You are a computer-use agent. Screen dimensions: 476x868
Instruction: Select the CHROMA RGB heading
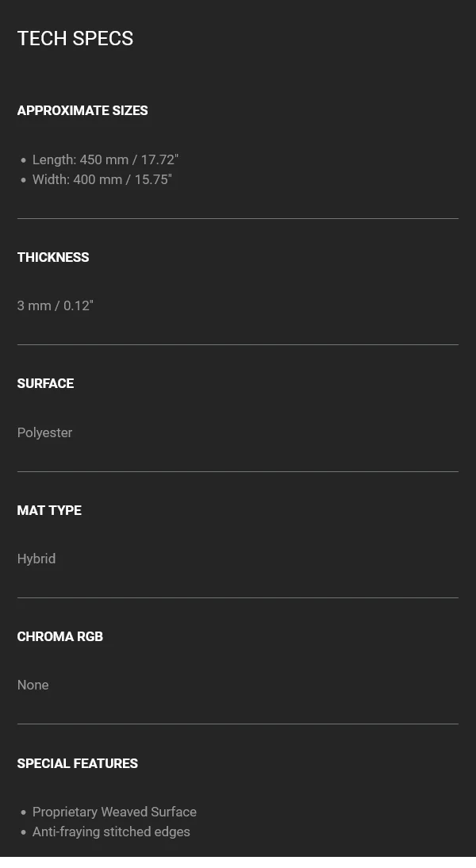coord(60,636)
